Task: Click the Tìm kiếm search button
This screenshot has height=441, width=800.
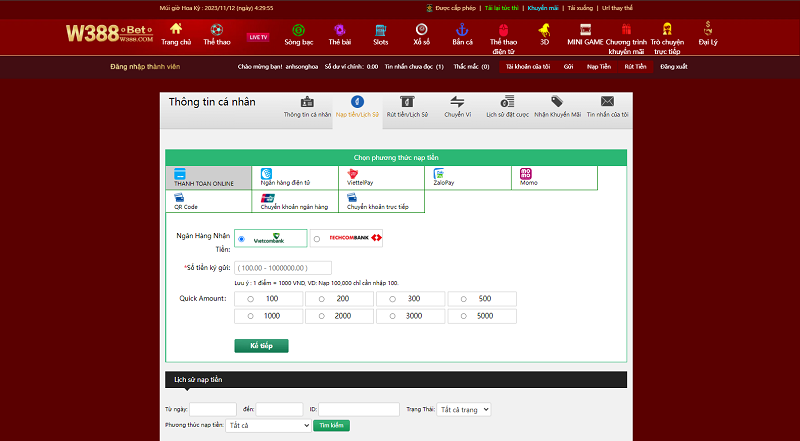Action: click(331, 425)
